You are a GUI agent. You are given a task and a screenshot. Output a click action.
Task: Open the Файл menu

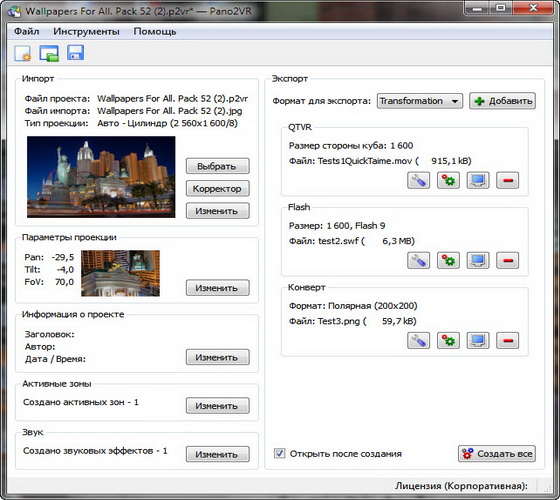click(26, 31)
